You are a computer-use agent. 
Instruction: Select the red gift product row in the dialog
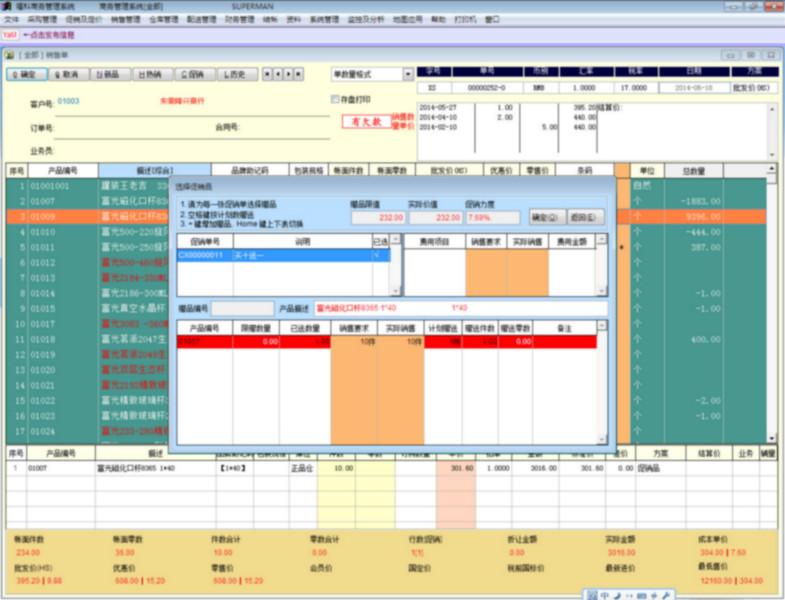tap(386, 342)
